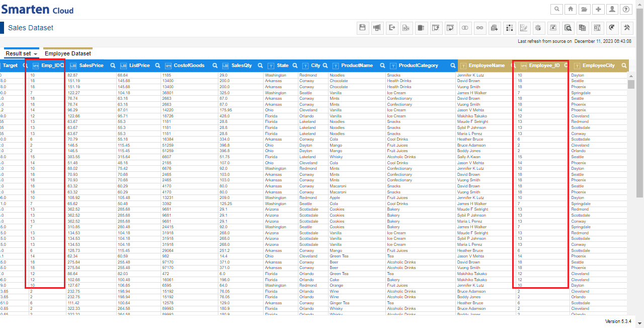This screenshot has height=328, width=644.
Task: Click the chain link icon in toolbar
Action: (x=480, y=28)
